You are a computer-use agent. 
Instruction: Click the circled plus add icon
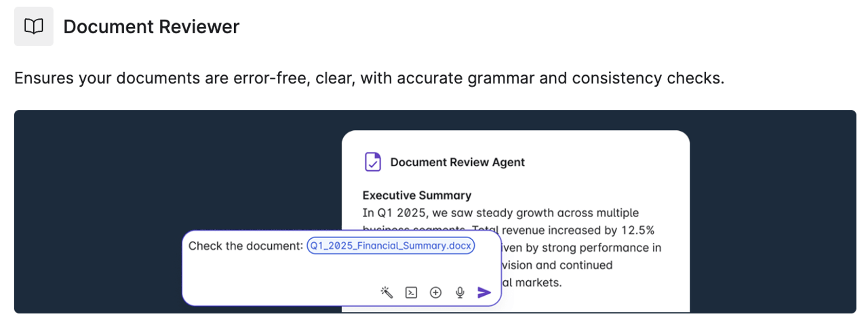point(436,292)
